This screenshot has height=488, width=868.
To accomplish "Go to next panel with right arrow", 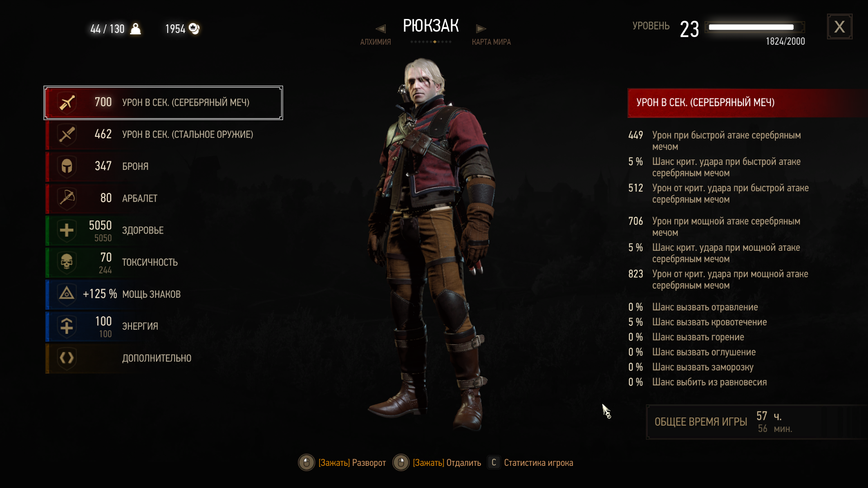I will 481,29.
